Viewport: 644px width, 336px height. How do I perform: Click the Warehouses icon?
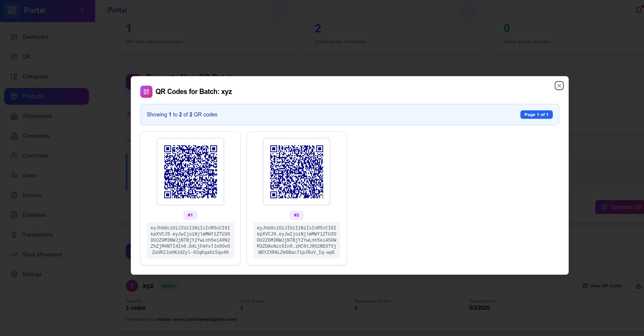coord(14,116)
